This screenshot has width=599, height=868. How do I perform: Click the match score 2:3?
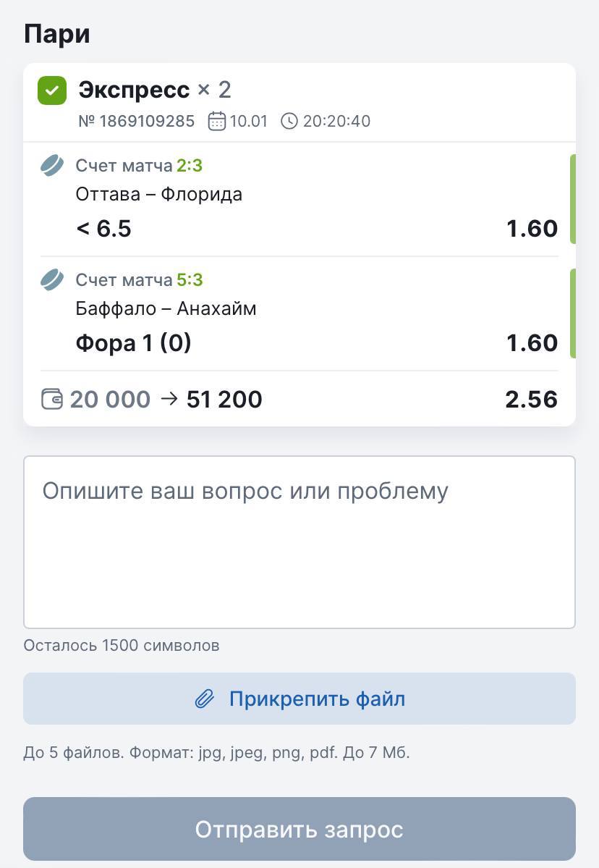[x=190, y=166]
